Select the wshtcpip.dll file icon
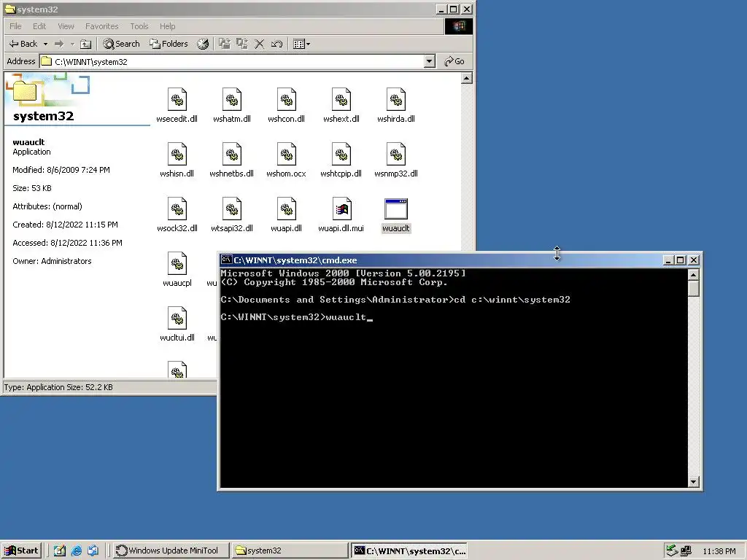Image resolution: width=747 pixels, height=560 pixels. pos(341,155)
